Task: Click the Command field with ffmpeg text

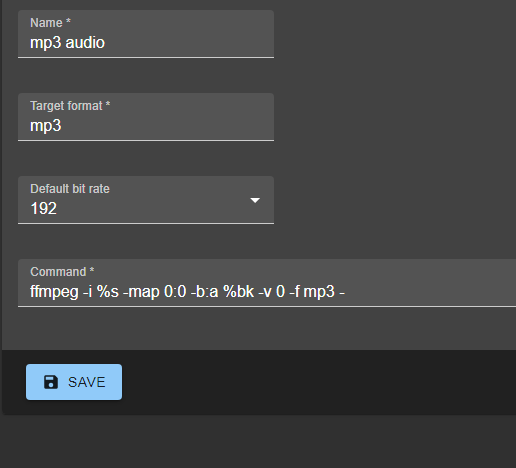Action: pyautogui.click(x=267, y=283)
